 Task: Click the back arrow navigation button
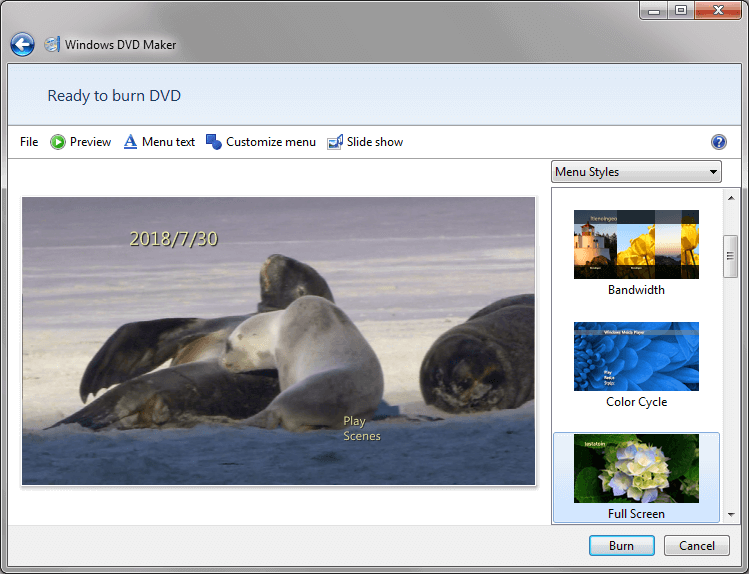pos(22,45)
